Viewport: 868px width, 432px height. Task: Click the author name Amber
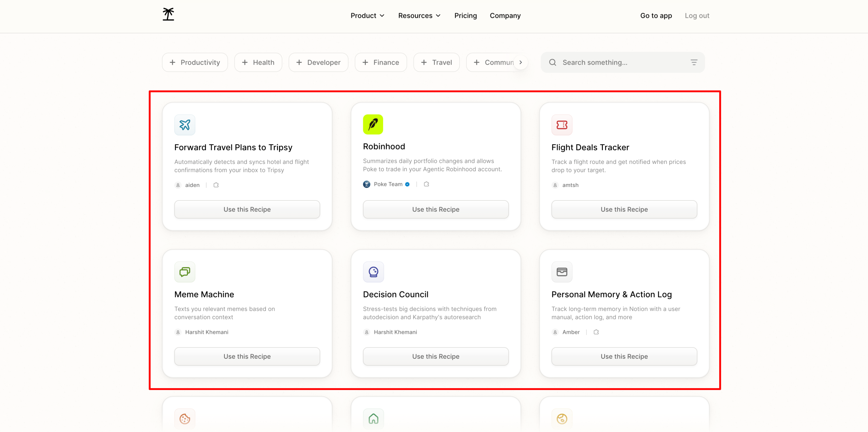571,332
